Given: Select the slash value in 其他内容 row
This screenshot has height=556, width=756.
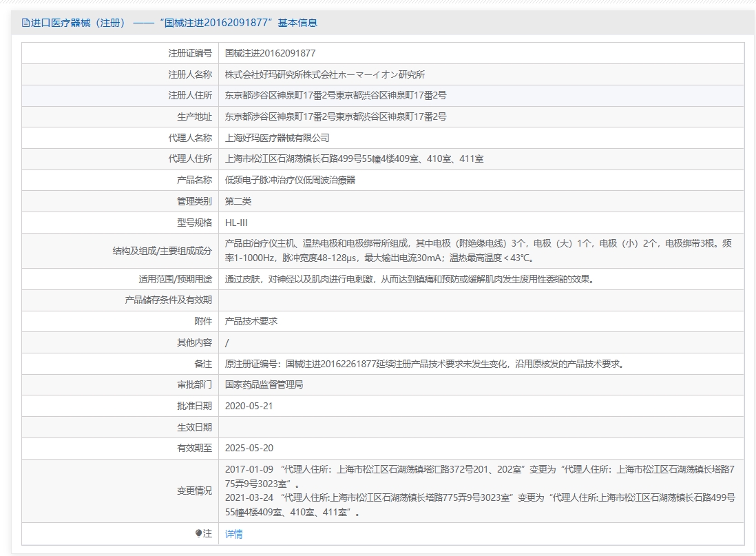Looking at the screenshot, I should (227, 342).
